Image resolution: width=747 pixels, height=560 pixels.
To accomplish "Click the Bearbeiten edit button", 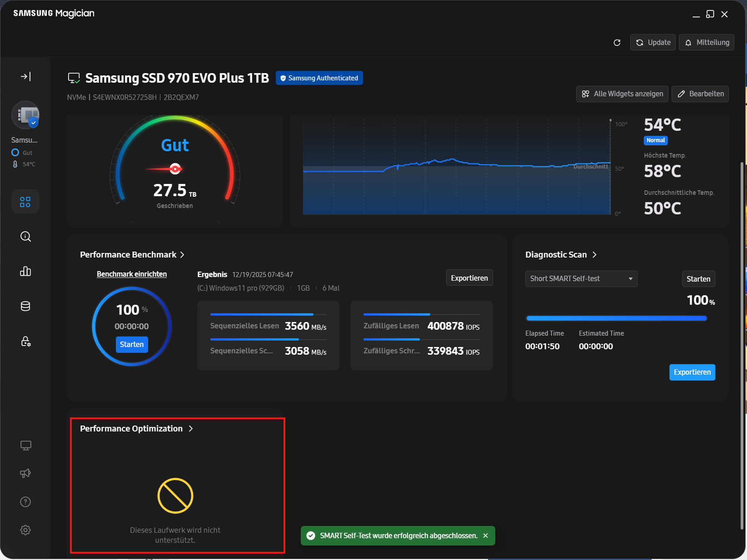I will tap(700, 94).
